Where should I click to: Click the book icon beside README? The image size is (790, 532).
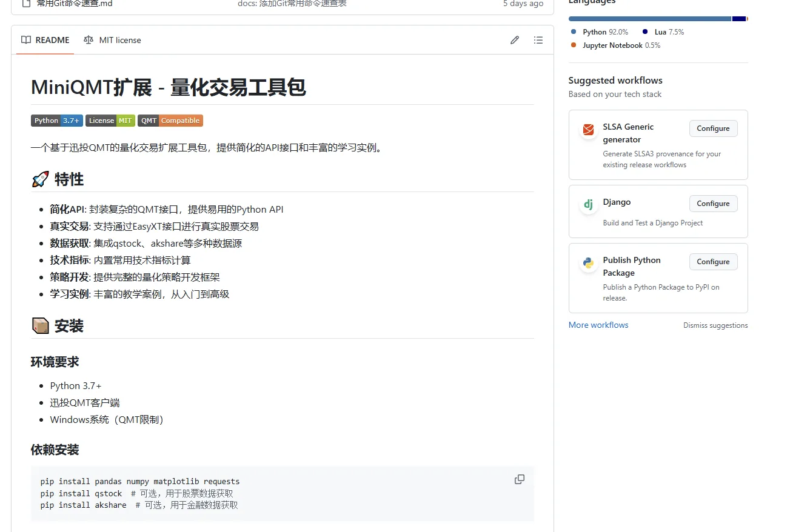click(x=26, y=39)
